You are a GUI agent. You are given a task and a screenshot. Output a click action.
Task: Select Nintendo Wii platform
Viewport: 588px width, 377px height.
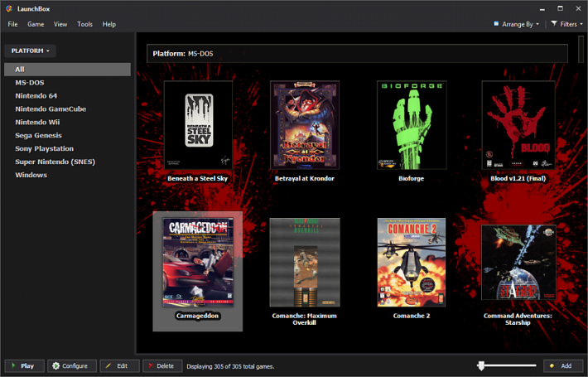pyautogui.click(x=68, y=122)
